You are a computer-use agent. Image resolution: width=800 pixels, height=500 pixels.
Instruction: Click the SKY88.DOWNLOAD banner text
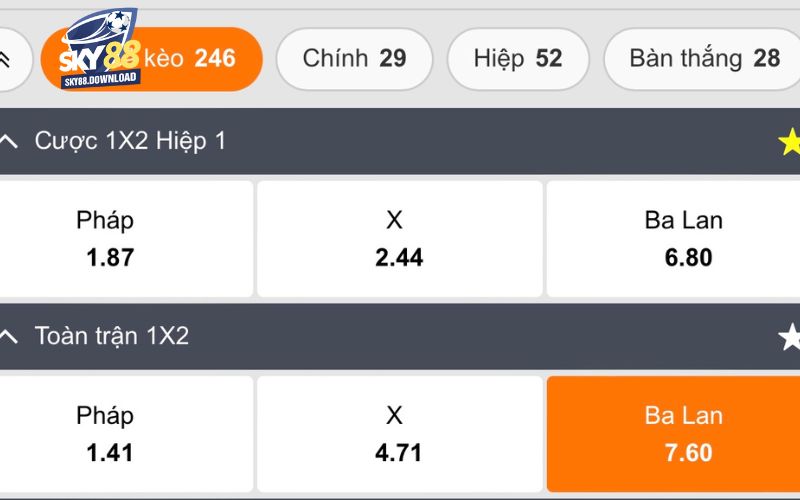click(x=100, y=80)
